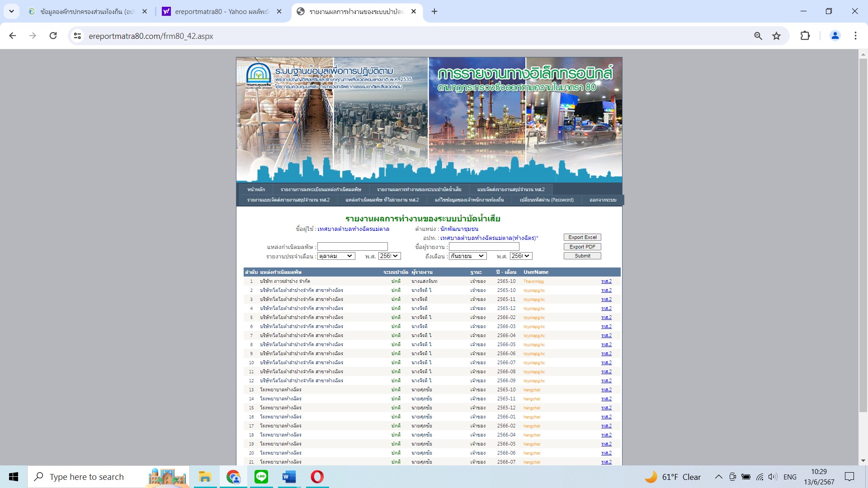Open LINE app in taskbar
Viewport: 868px width, 488px height.
point(261,477)
